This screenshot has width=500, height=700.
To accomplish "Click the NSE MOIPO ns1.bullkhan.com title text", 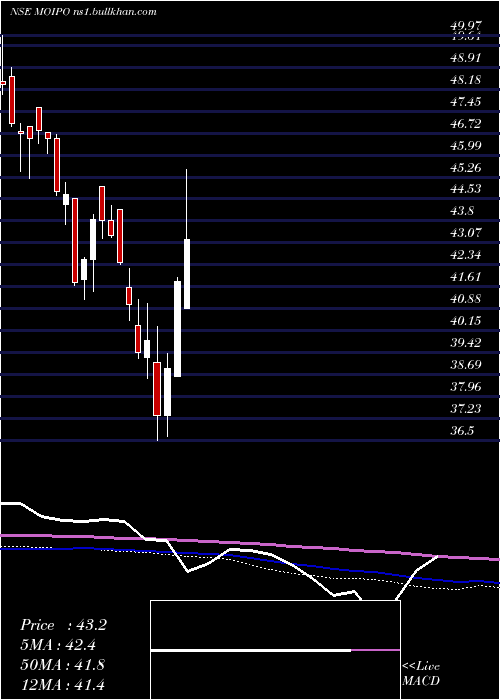I will pos(83,12).
